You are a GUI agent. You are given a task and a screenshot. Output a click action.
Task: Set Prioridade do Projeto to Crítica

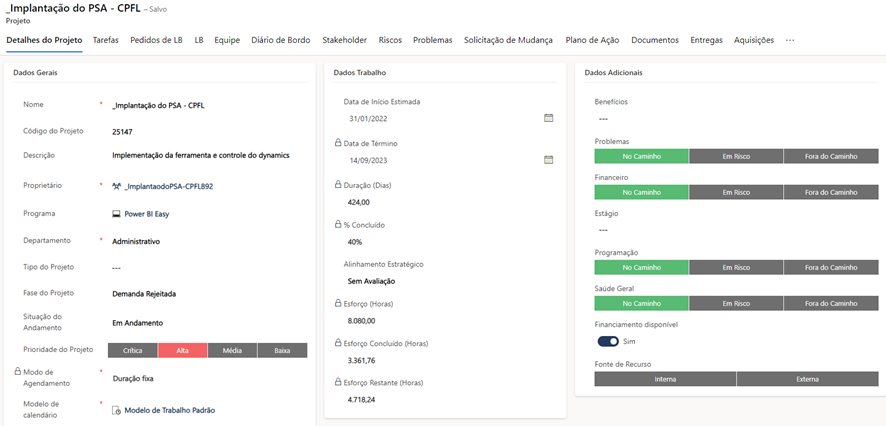tap(132, 351)
